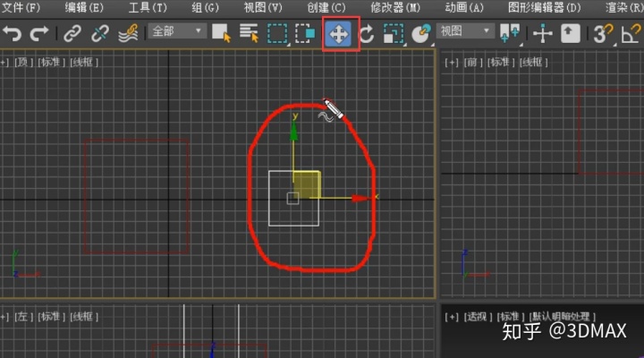
Task: Grab the red X-axis arrow of move gizmo
Action: [360, 199]
